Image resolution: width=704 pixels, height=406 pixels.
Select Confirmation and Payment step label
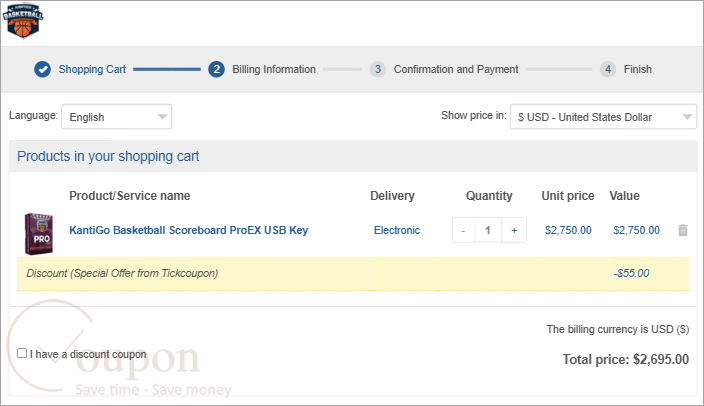(x=456, y=69)
